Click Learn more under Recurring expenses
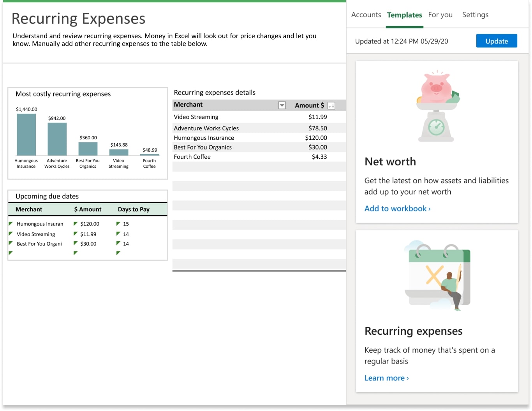Viewport: 532px width, 411px height. 386,378
